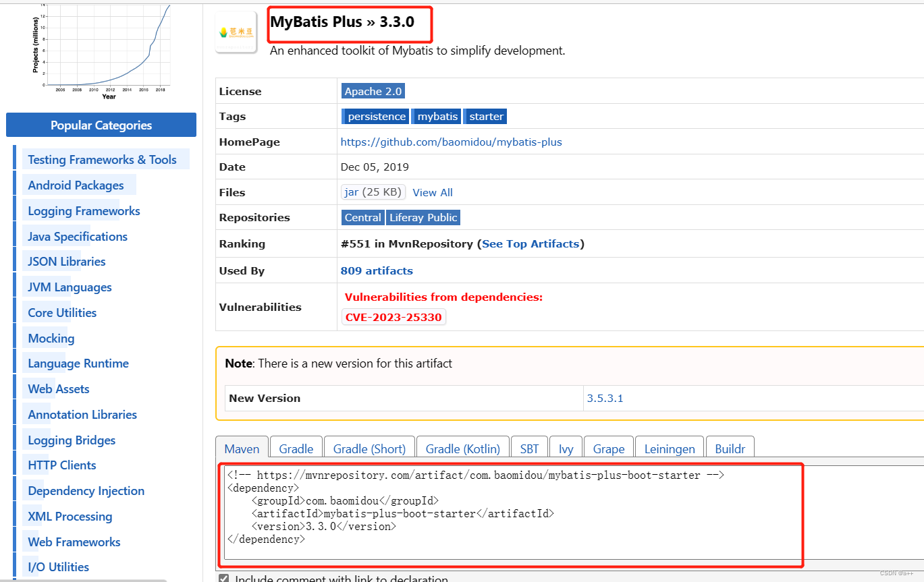The image size is (924, 582).
Task: Open the Gradle (Kotlin) snippet tab
Action: click(462, 448)
